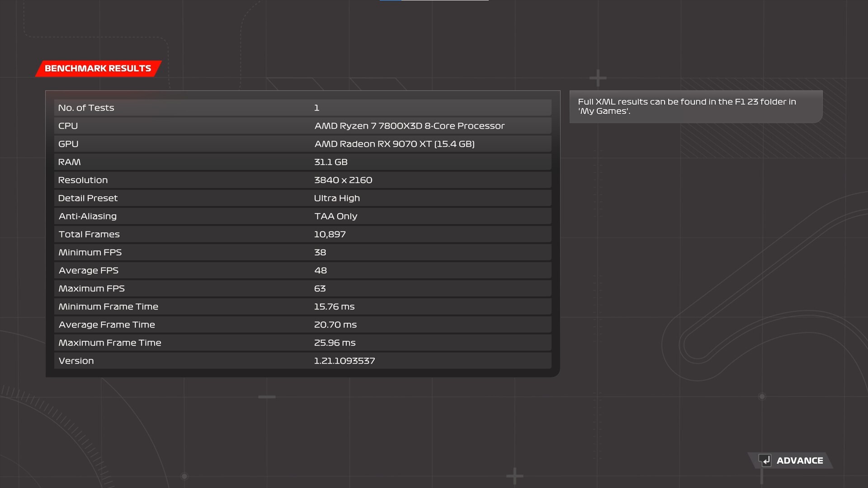Select the 15.76 ms value

pos(335,307)
